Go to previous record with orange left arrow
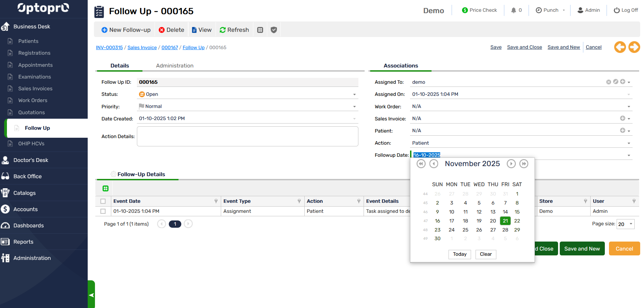The height and width of the screenshot is (308, 644). tap(620, 47)
